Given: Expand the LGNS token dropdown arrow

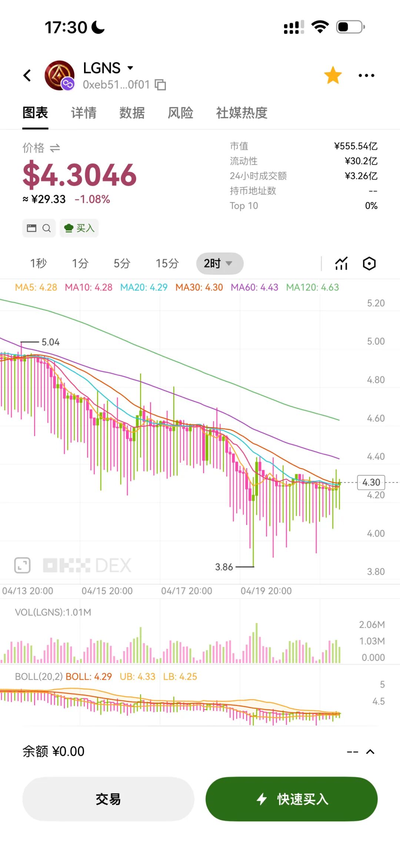Looking at the screenshot, I should tap(130, 68).
